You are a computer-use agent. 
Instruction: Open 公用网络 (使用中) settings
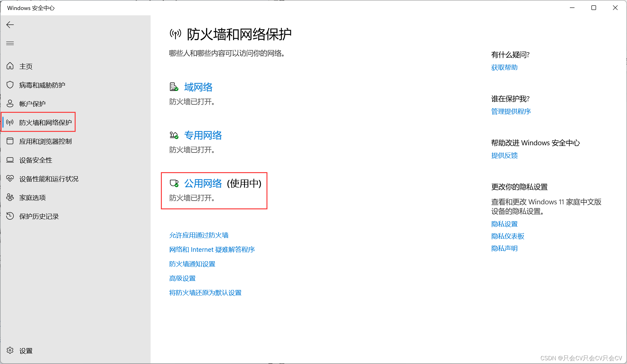point(203,183)
